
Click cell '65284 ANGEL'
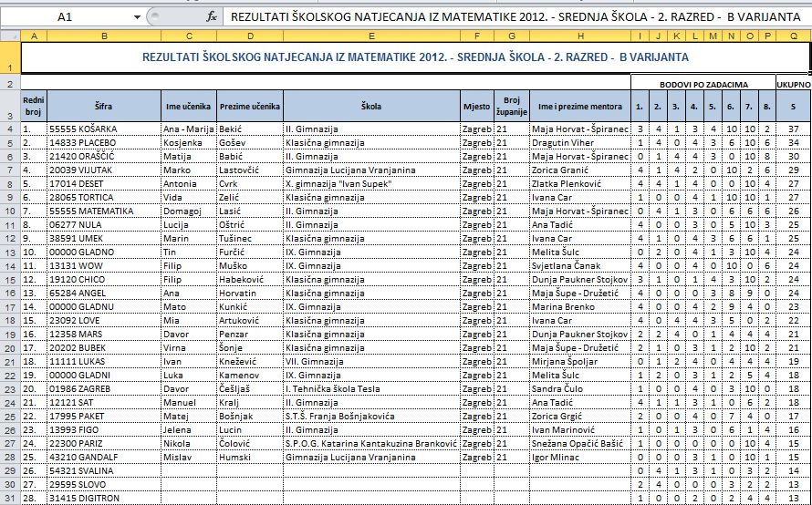coord(104,294)
